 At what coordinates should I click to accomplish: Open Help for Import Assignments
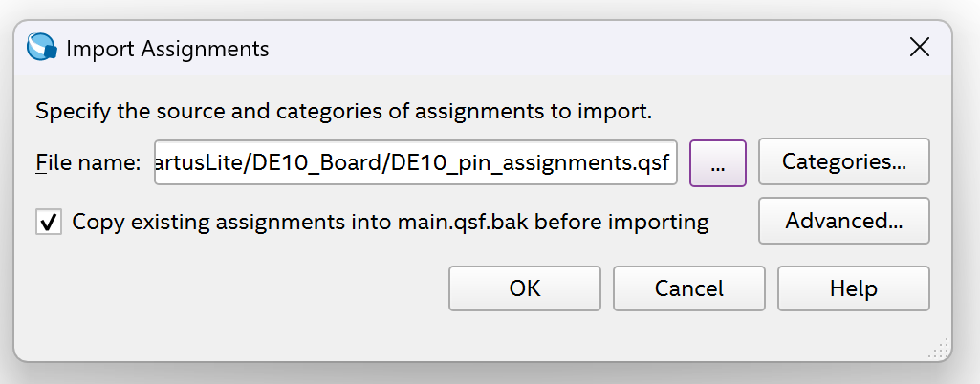(853, 288)
